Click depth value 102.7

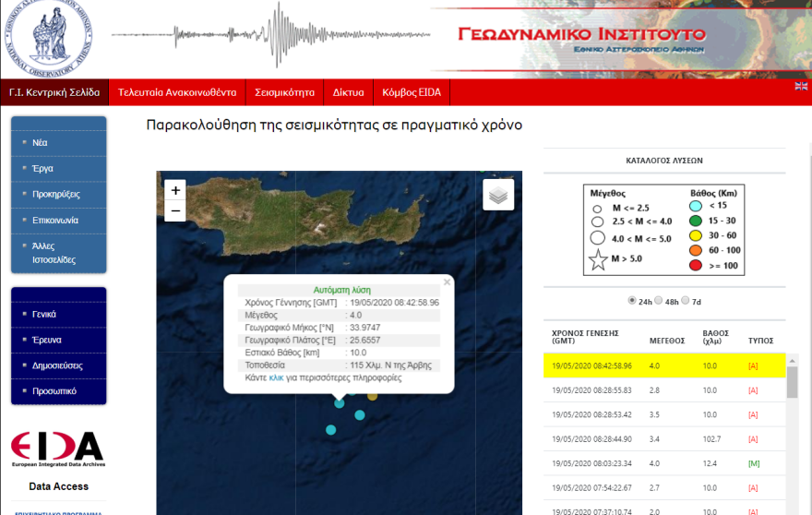[x=711, y=438]
